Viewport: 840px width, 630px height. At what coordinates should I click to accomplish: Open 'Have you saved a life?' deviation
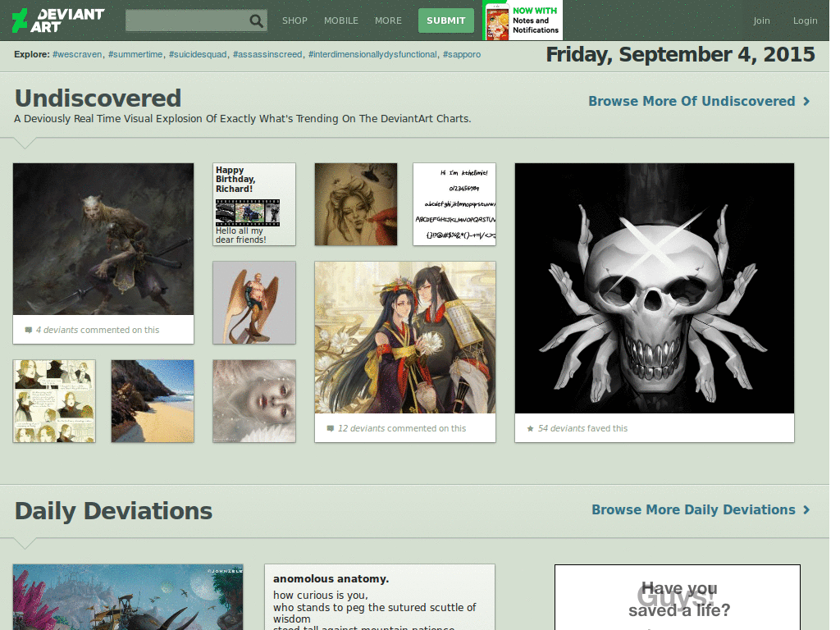tap(677, 597)
